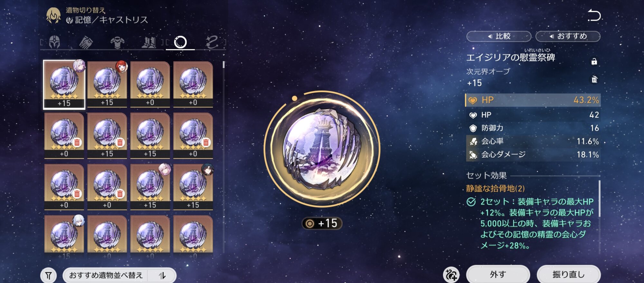
Task: Expand the おすすめ recommendation panel
Action: 568,36
